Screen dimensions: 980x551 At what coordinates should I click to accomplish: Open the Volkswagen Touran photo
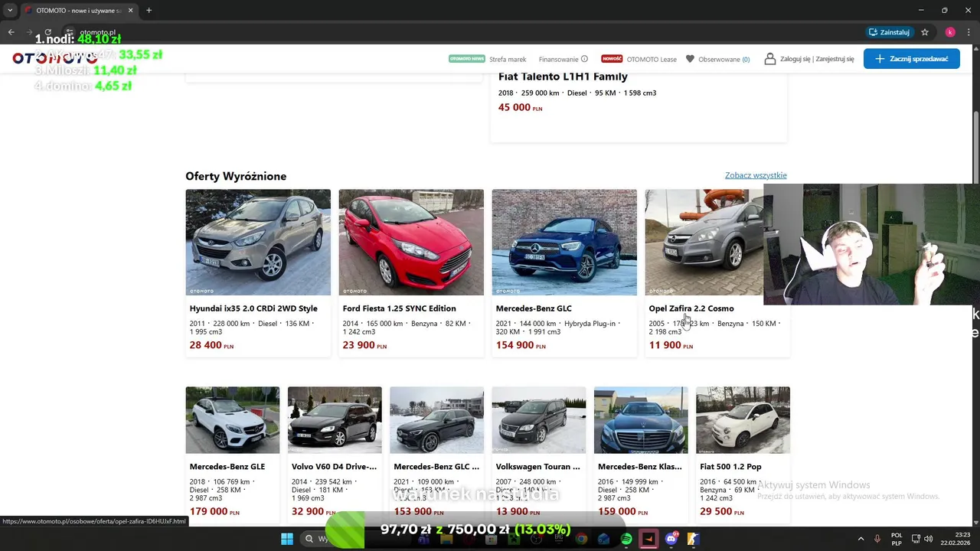(539, 420)
